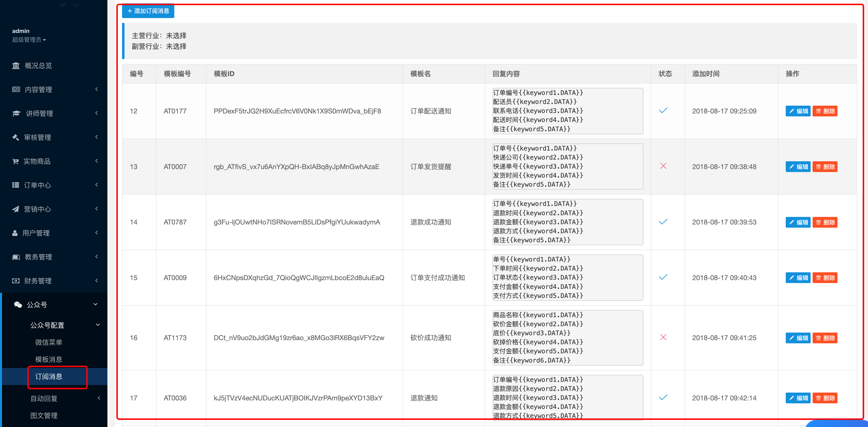Click timestamp 2018-08-17 09:40:43
The image size is (868, 427).
pyautogui.click(x=724, y=277)
